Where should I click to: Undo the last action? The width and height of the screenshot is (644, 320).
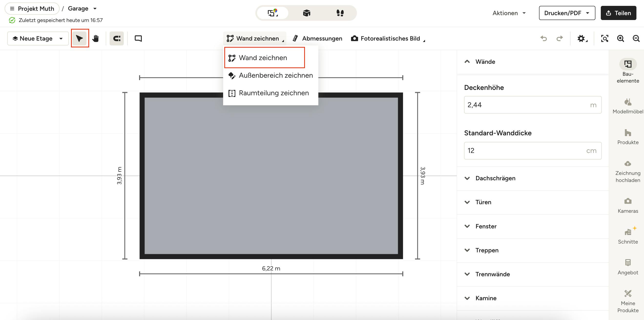[x=543, y=38]
